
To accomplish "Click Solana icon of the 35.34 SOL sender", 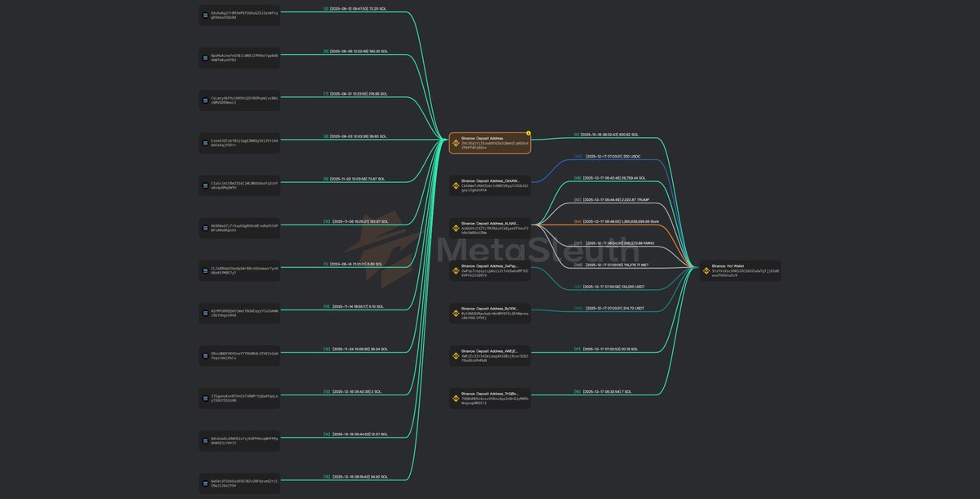I will point(205,355).
